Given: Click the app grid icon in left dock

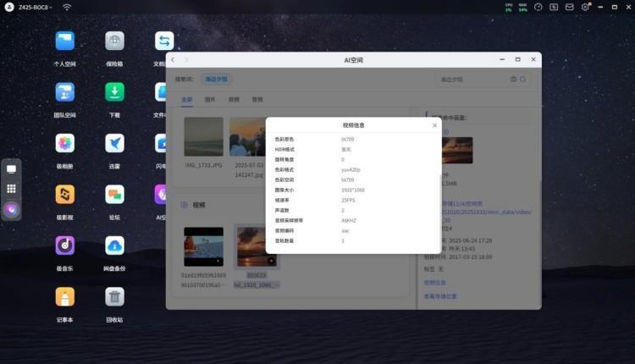Looking at the screenshot, I should click(x=12, y=189).
